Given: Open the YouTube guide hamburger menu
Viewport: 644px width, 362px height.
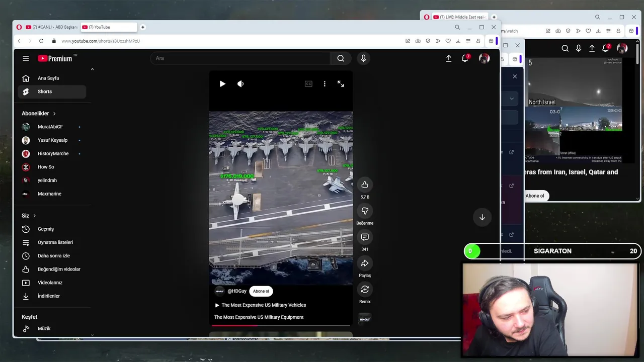Looking at the screenshot, I should click(26, 58).
